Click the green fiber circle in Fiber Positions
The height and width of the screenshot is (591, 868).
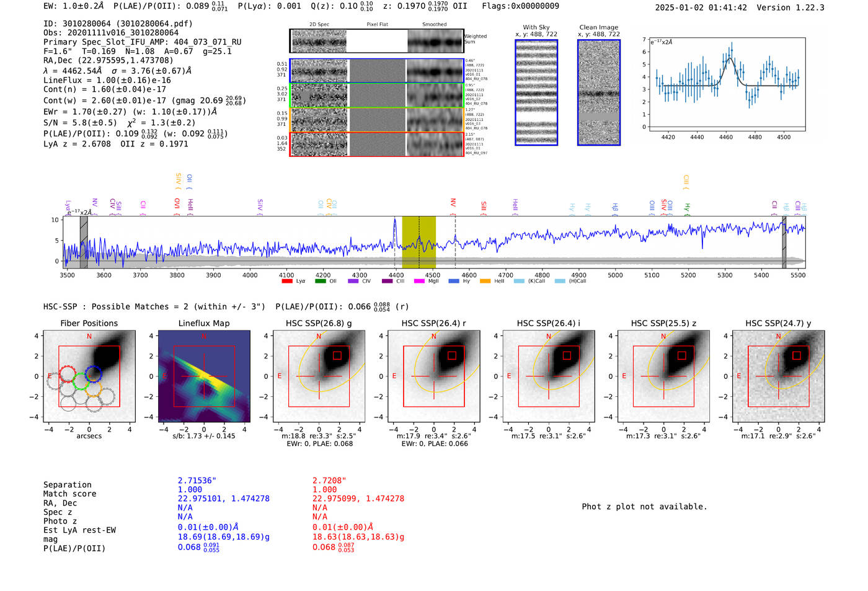click(81, 381)
